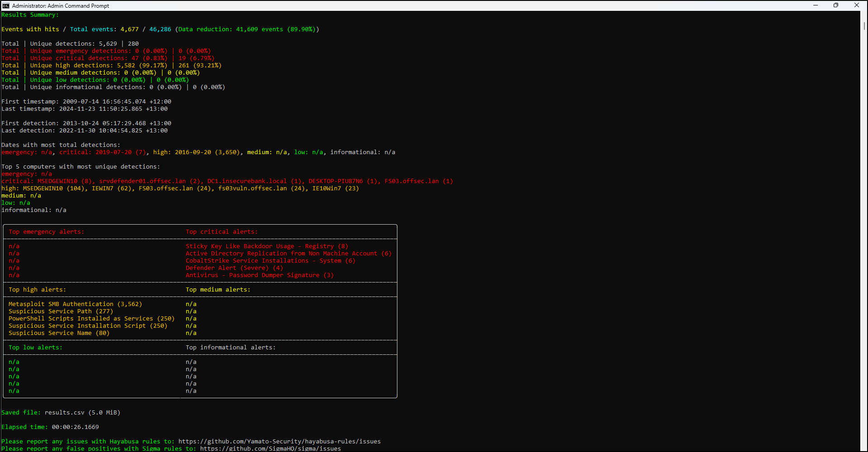
Task: Click the window title 'Administrator: Admin Command Prompt'
Action: (61, 6)
